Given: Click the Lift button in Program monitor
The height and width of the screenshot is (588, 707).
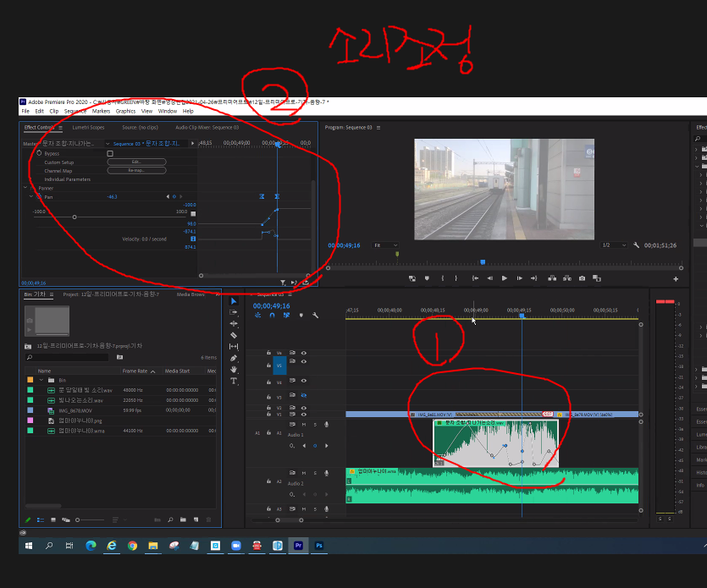Looking at the screenshot, I should pyautogui.click(x=552, y=278).
